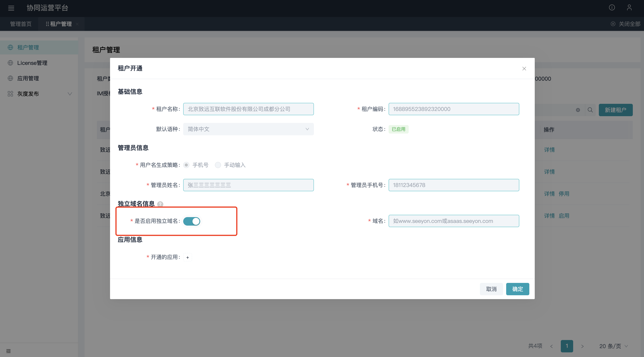Close the 租户开通 dialog
The height and width of the screenshot is (357, 644).
tap(524, 69)
